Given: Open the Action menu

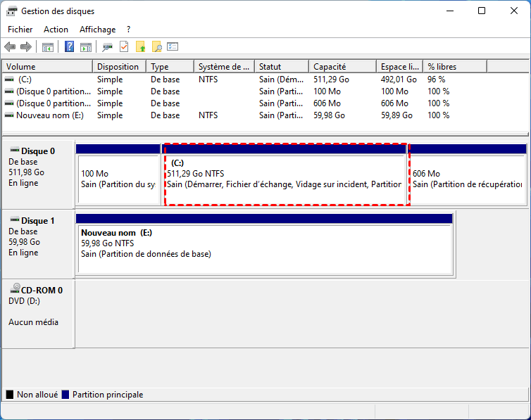Looking at the screenshot, I should tap(56, 30).
